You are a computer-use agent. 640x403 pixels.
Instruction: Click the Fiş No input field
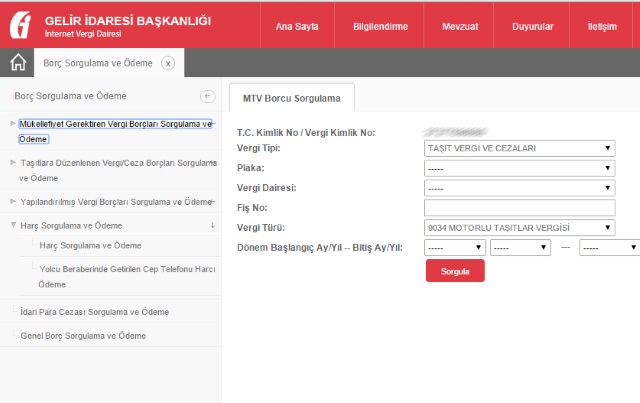click(x=520, y=208)
